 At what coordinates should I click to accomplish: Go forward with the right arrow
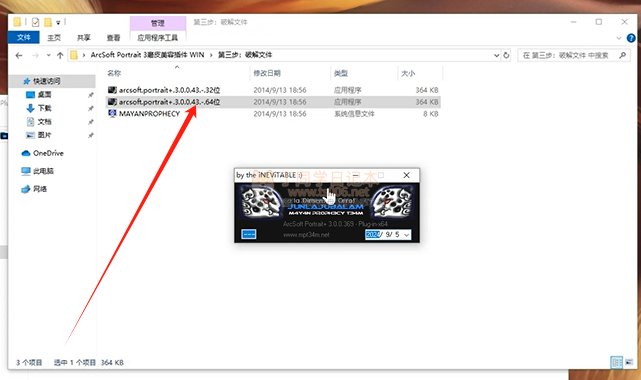[x=36, y=55]
